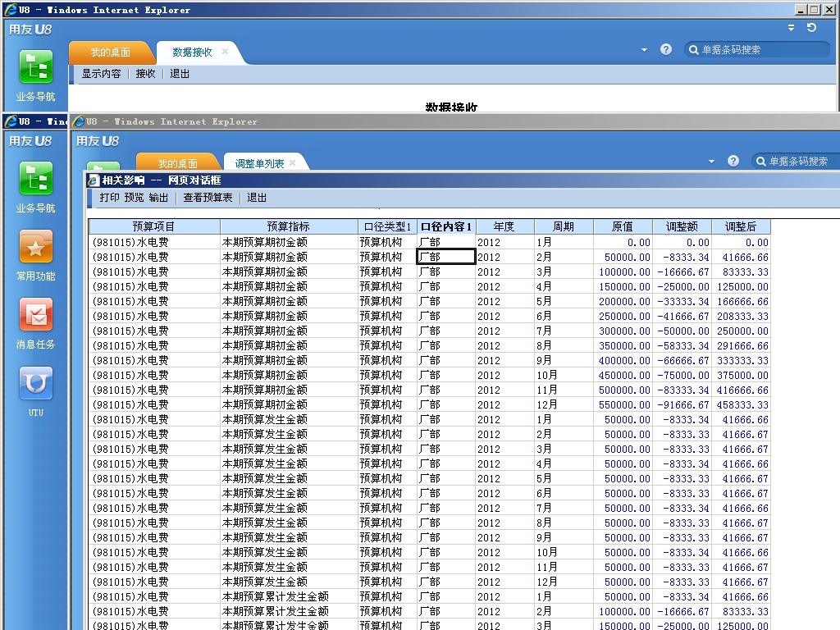Click 调整后 208333.33 cell
The height and width of the screenshot is (630, 840).
741,317
